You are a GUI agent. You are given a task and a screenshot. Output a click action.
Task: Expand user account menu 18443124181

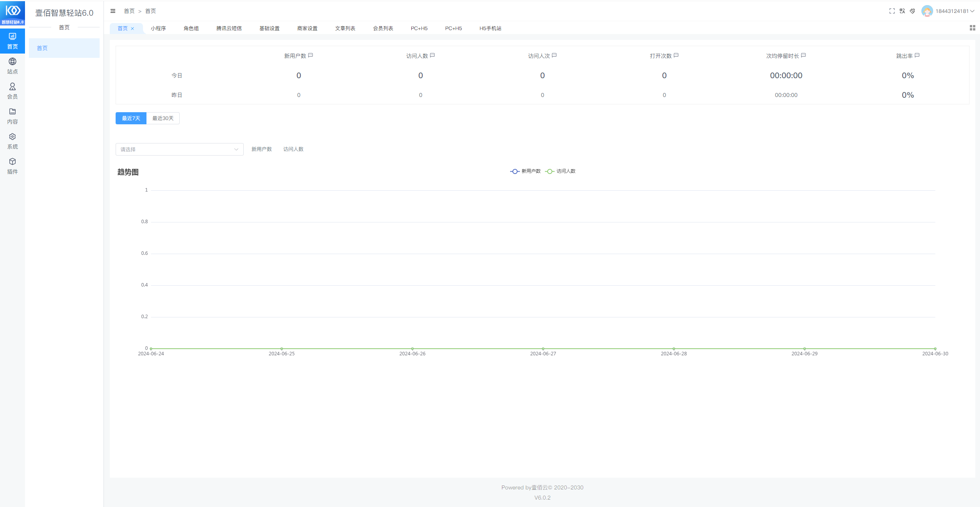click(x=951, y=11)
